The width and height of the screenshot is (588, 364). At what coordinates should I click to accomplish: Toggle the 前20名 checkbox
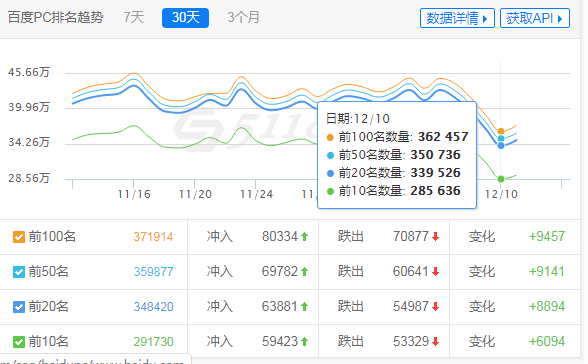(19, 307)
